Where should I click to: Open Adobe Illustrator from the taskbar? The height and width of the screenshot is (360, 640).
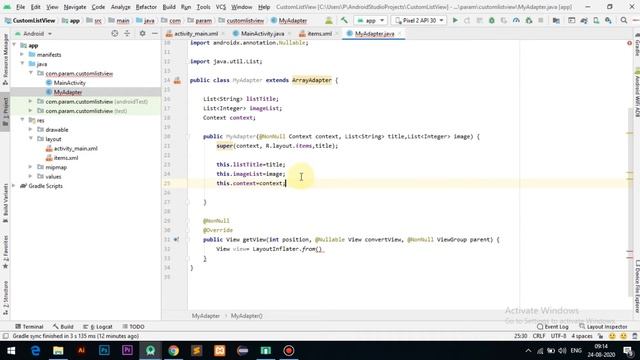click(81, 351)
